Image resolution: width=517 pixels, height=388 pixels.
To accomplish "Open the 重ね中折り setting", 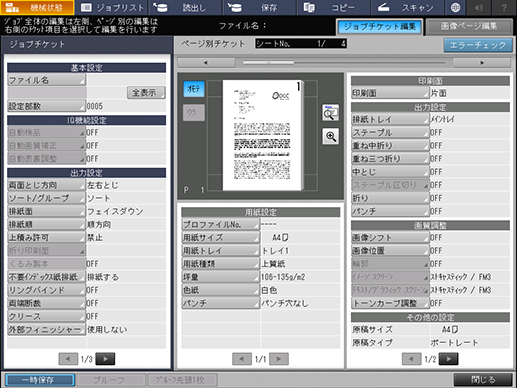I will pyautogui.click(x=390, y=146).
